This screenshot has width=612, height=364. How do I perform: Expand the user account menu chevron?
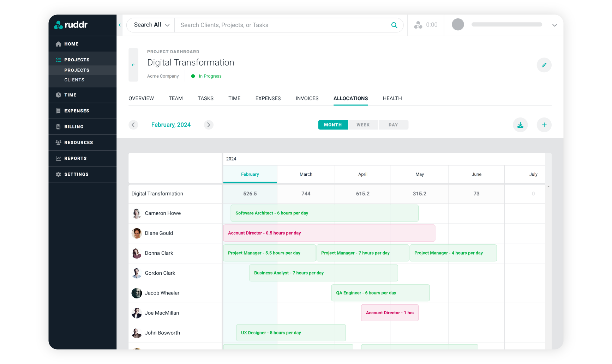click(554, 25)
